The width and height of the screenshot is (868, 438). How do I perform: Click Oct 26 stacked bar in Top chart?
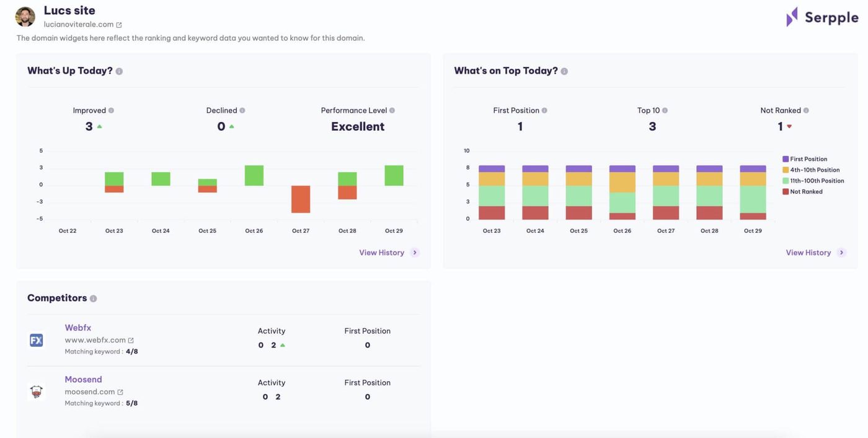click(x=622, y=192)
